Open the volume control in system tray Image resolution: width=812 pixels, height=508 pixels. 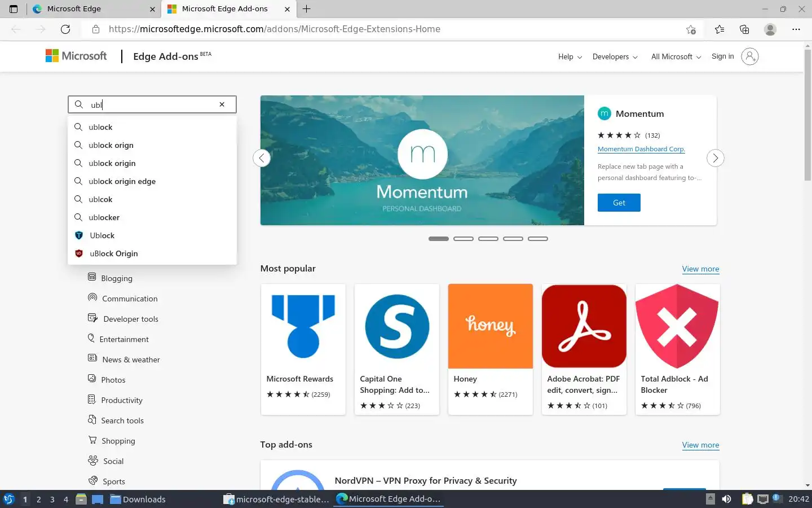[726, 499]
